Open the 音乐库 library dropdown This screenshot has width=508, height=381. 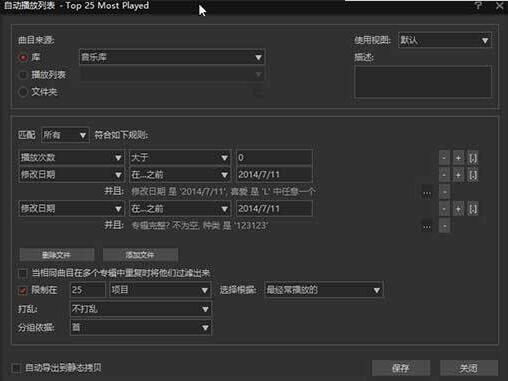(172, 57)
